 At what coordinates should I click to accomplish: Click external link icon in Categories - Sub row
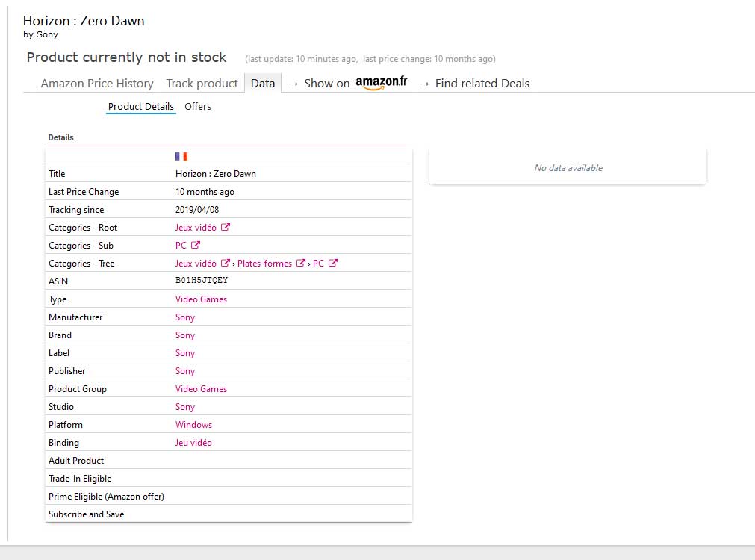[x=196, y=245]
